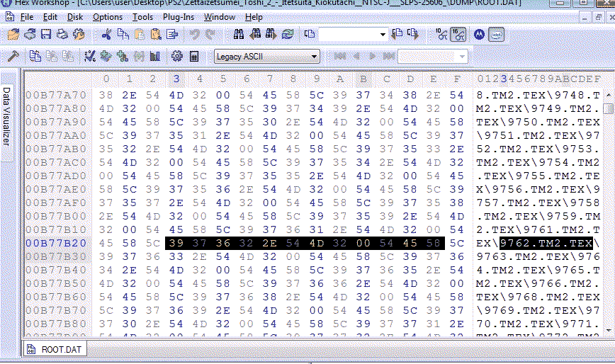Go to previous offset document-left icon

tap(397, 35)
